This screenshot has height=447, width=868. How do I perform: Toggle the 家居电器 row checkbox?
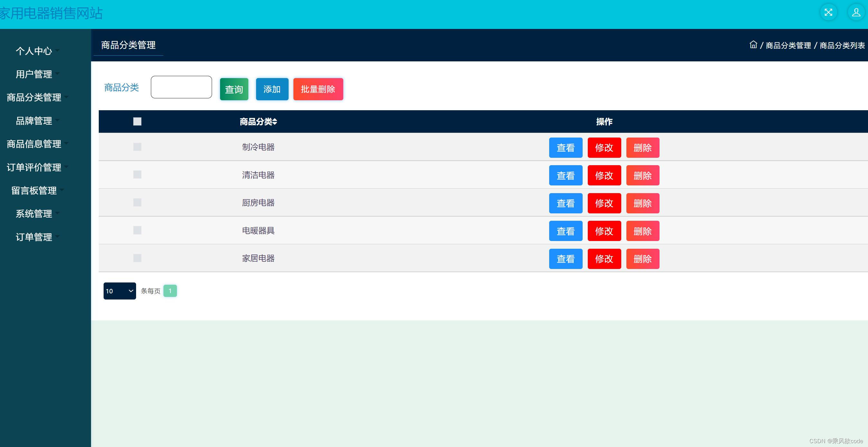[137, 258]
